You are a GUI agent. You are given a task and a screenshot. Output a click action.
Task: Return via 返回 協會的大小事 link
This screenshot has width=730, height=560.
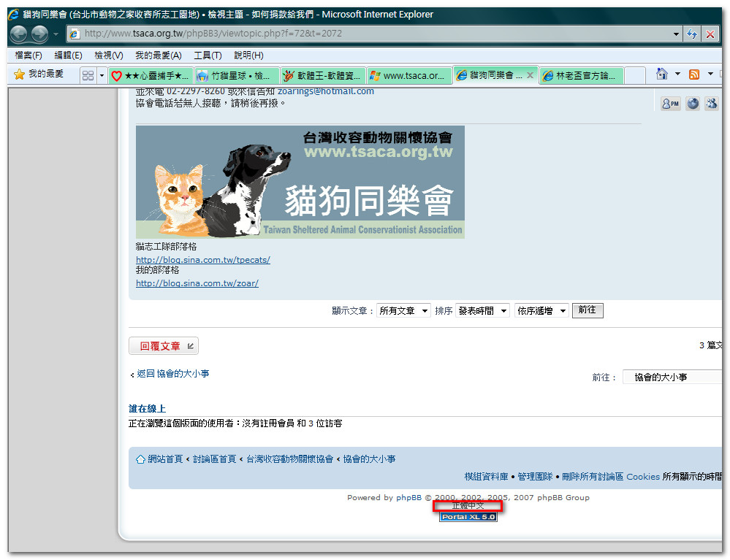[172, 374]
